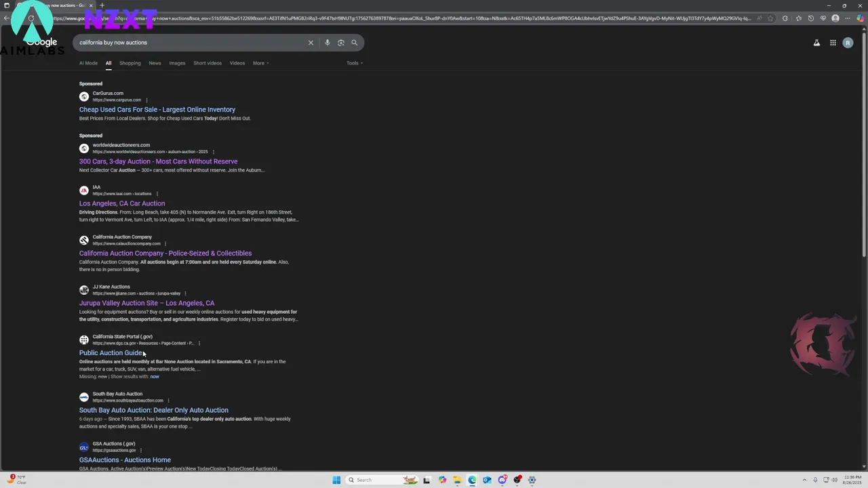Open the taskbar clock and date
Screen dimensions: 868x488
[853, 480]
